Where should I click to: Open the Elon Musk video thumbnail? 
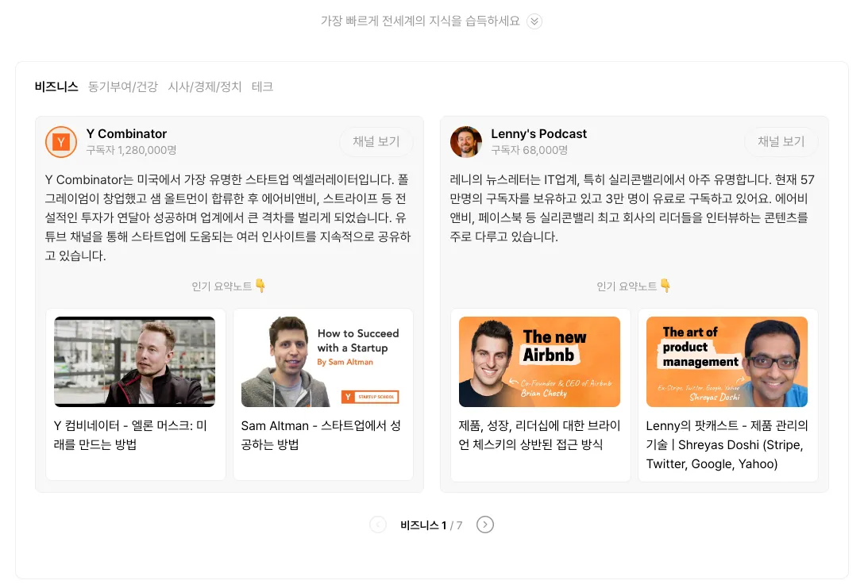click(134, 362)
